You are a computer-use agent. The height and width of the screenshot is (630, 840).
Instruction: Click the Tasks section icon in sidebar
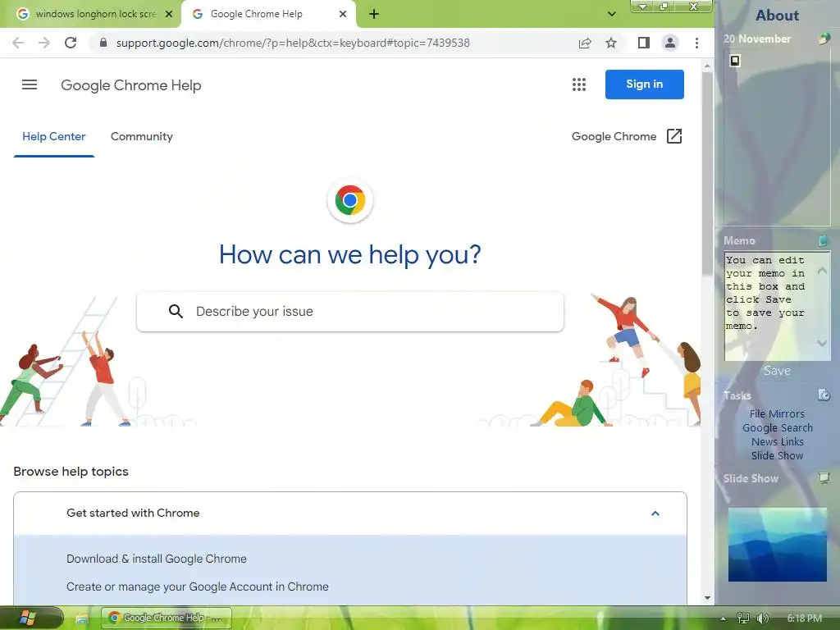824,395
